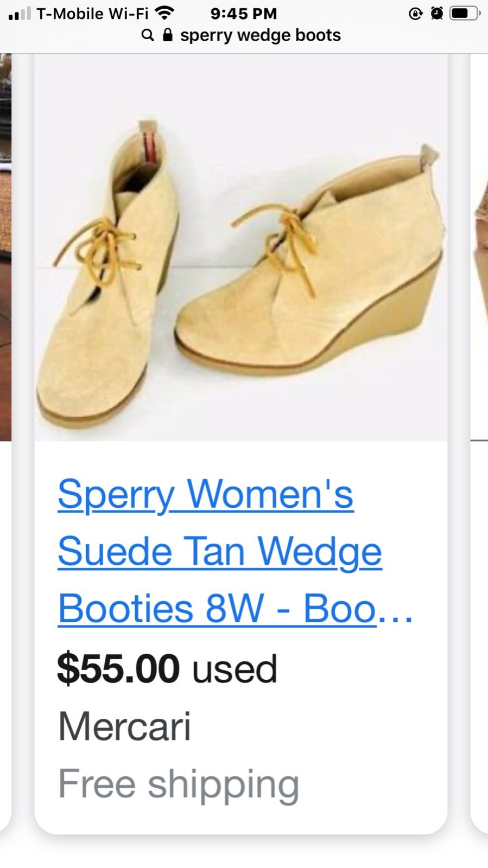Tap the search magnifier icon in address bar
The image size is (488, 868).
tap(147, 35)
